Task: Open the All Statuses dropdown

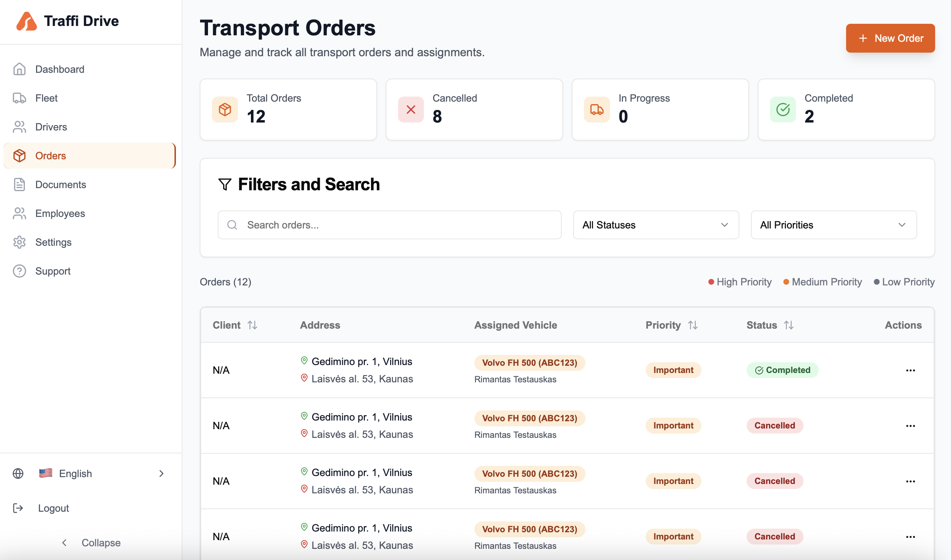Action: click(655, 225)
